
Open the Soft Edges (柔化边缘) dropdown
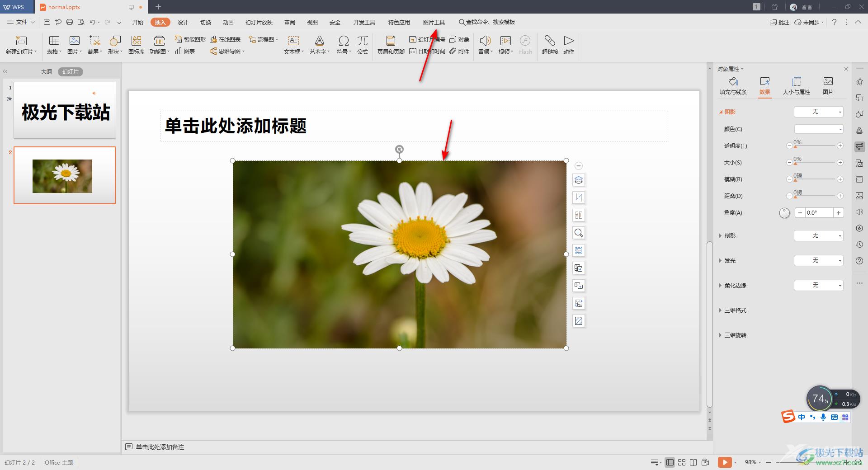pos(819,285)
